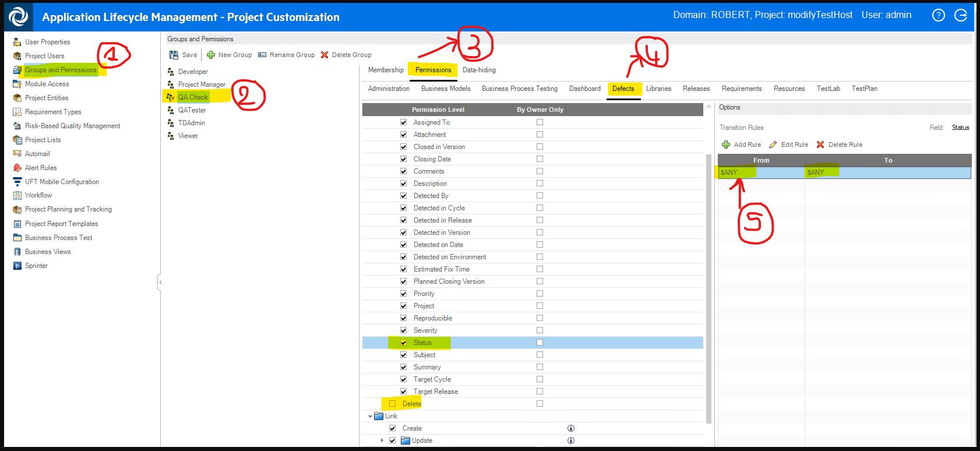Click the New Group plus icon

tap(211, 55)
